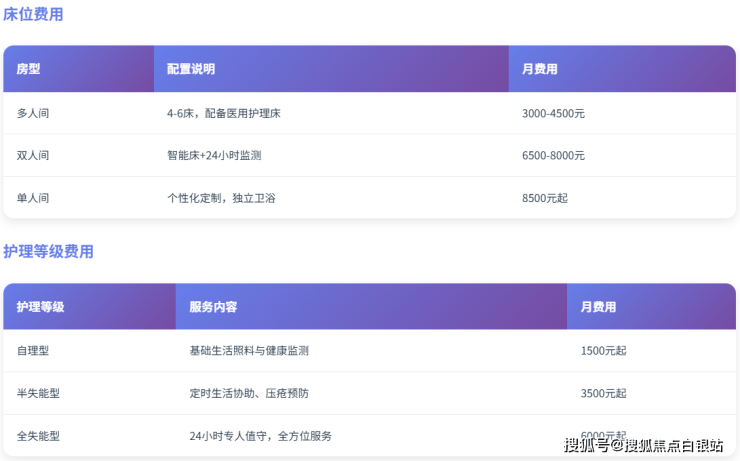Select the 全失能型 row label
The height and width of the screenshot is (461, 740).
coord(38,436)
